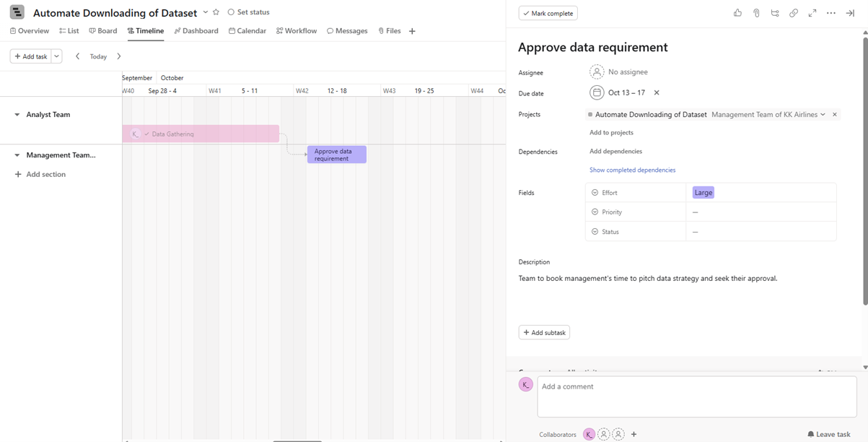Click Show completed dependencies link
The image size is (868, 442).
[x=632, y=170]
